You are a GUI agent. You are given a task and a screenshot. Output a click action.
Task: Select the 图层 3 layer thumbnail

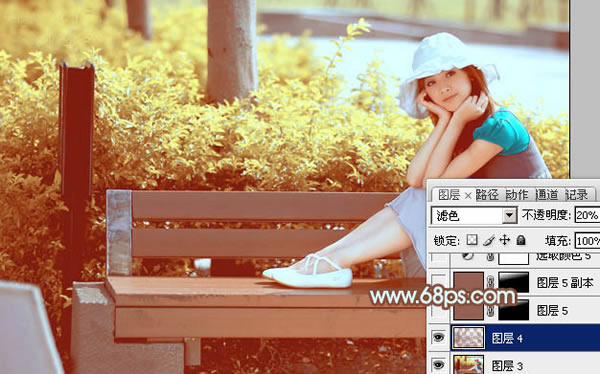(x=468, y=364)
